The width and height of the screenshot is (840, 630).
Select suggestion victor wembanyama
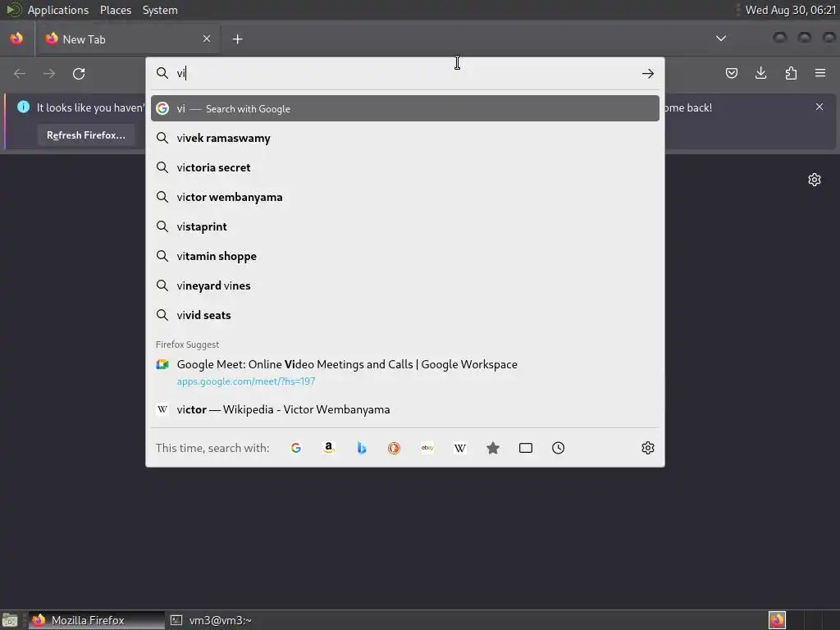coord(405,197)
